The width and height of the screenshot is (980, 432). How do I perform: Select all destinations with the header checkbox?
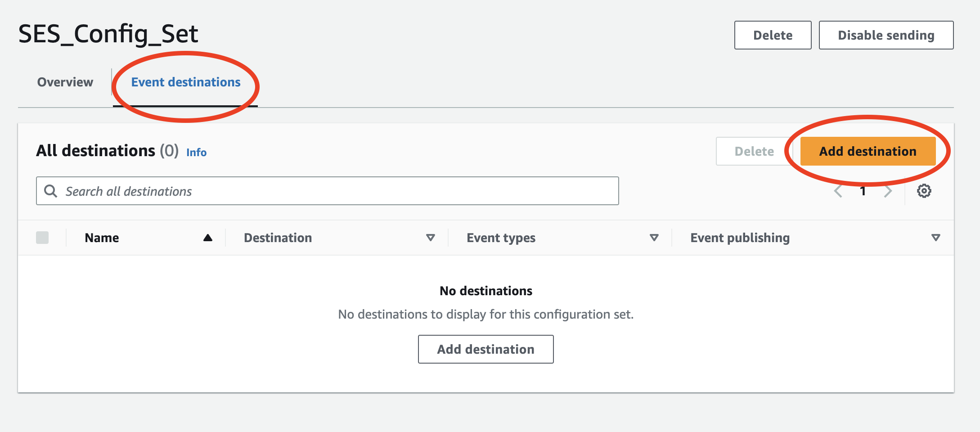point(43,237)
